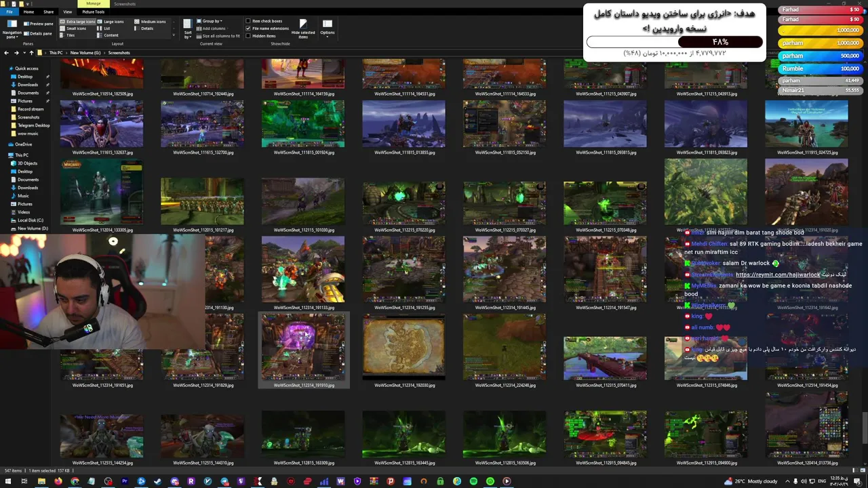Open the Navigation pane dropdown
868x488 pixels.
[12, 29]
